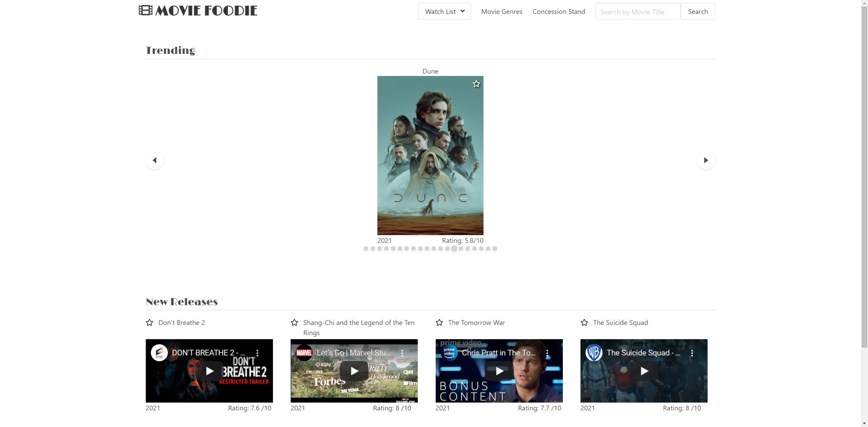This screenshot has width=868, height=427.
Task: Open the Don't Breathe 2 title
Action: coord(182,323)
